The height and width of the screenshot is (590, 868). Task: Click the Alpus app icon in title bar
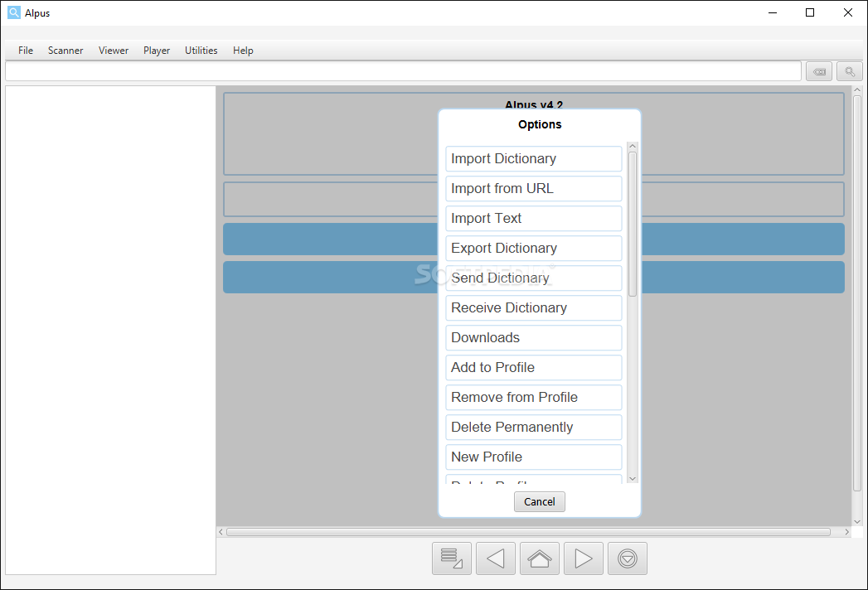pos(14,12)
